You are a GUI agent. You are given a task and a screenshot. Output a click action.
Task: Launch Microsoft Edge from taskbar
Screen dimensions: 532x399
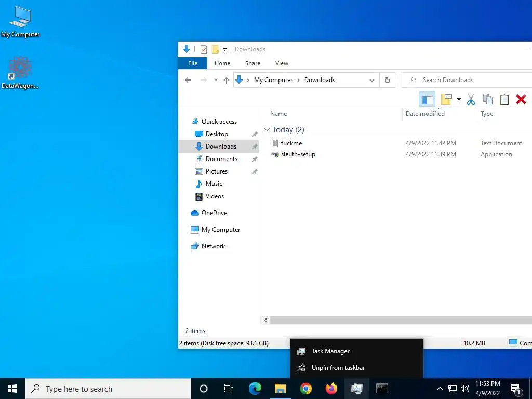point(255,389)
